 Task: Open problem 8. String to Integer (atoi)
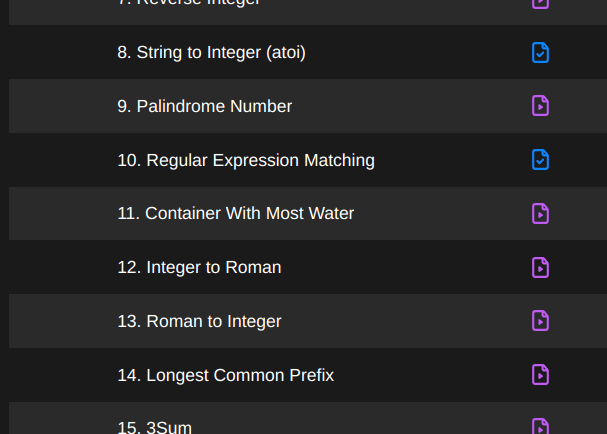coord(211,52)
